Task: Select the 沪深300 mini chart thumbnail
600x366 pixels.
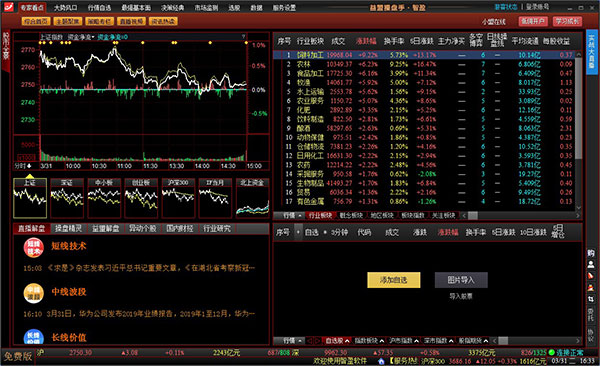Action: [178, 198]
